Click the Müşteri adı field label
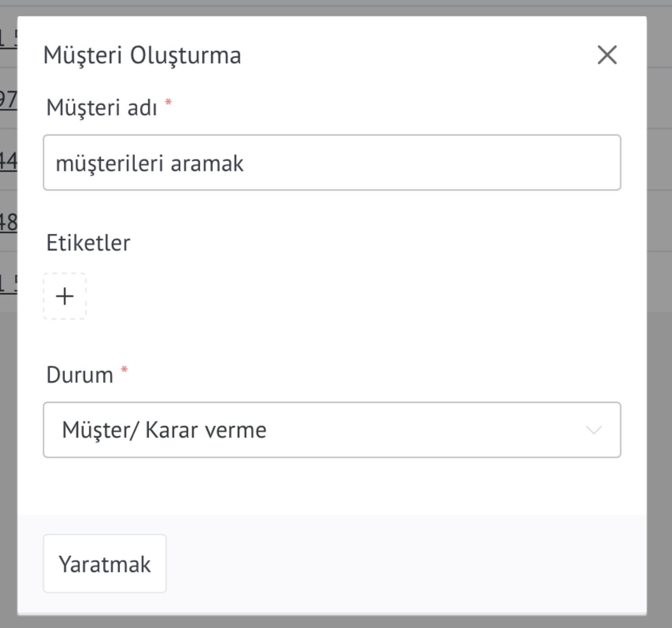The height and width of the screenshot is (628, 672). (102, 108)
